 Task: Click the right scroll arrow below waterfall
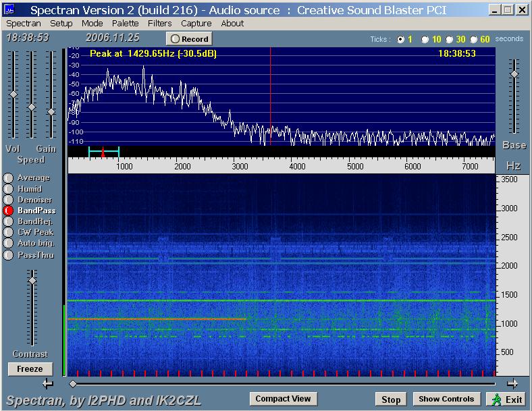click(x=513, y=384)
